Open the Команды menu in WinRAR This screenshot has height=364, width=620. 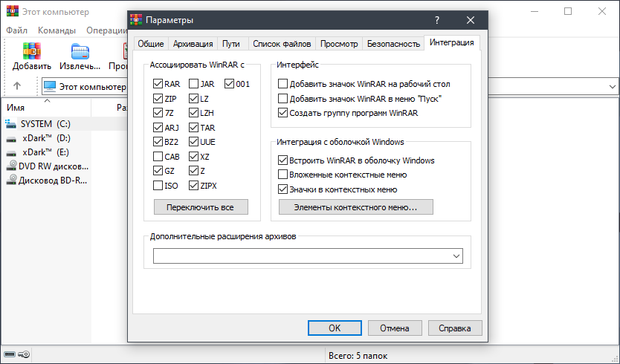point(56,30)
